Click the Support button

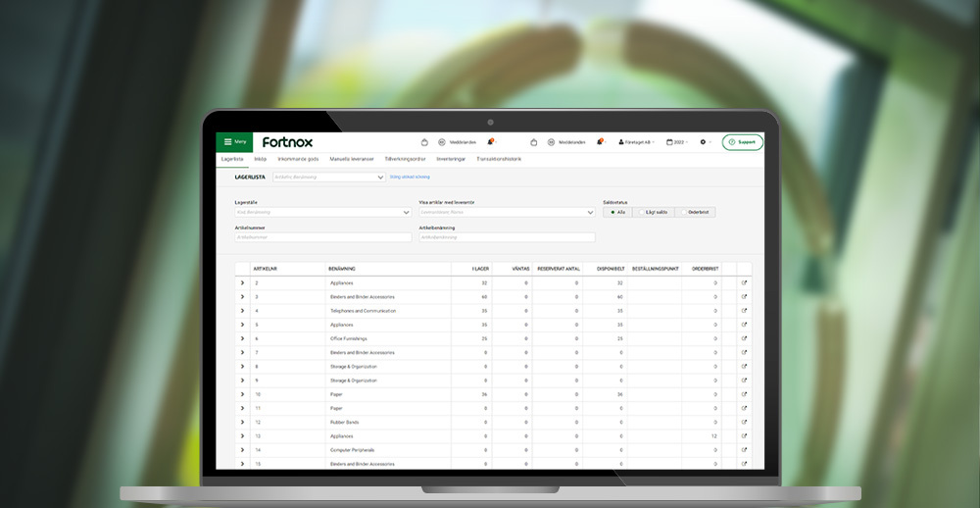[x=743, y=142]
